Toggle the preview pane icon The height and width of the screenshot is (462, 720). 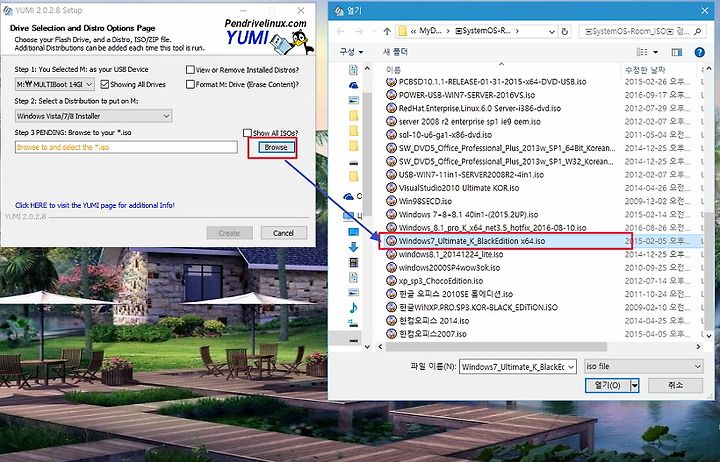click(677, 52)
